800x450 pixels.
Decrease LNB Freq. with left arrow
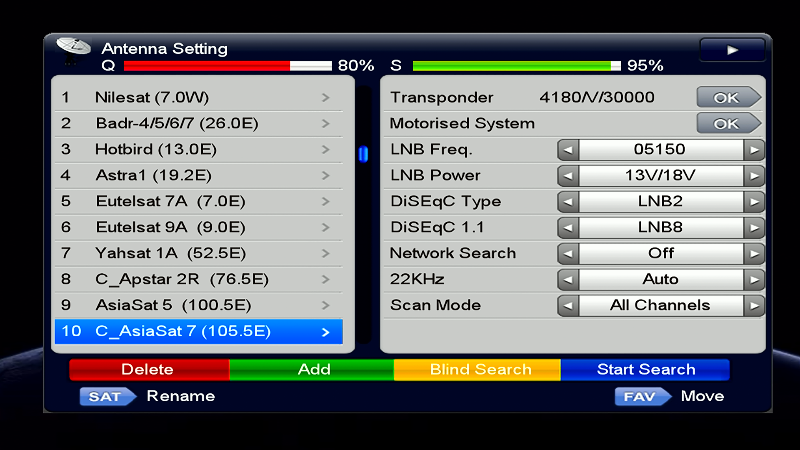pos(568,149)
